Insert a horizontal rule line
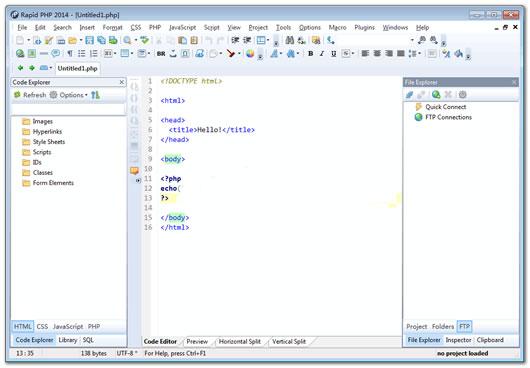The height and width of the screenshot is (368, 530). (x=44, y=53)
